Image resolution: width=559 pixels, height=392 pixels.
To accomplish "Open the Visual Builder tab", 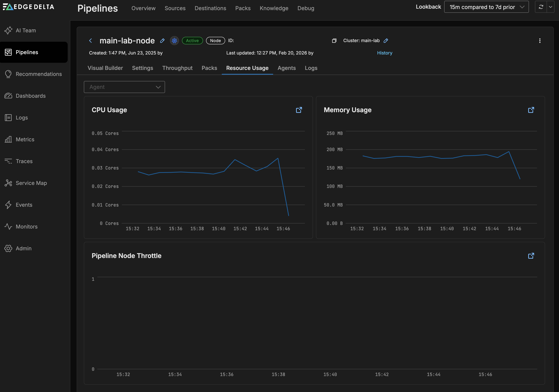I will pyautogui.click(x=105, y=68).
